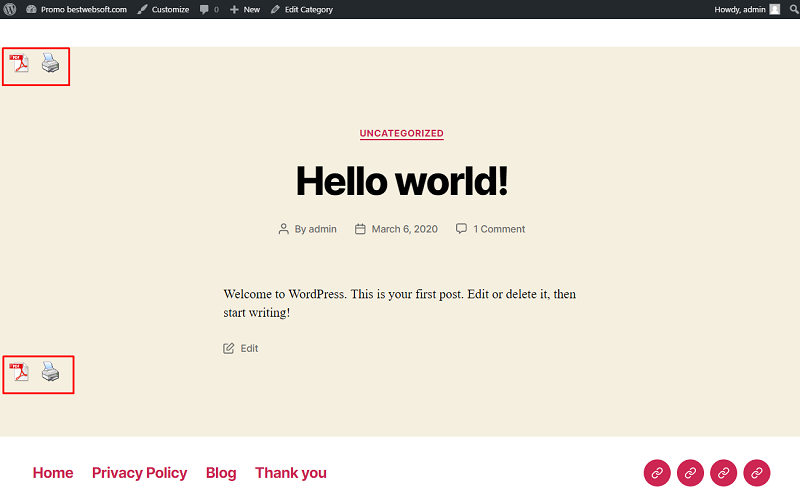Image resolution: width=800 pixels, height=492 pixels.
Task: Open the 1 Comment link
Action: click(499, 229)
